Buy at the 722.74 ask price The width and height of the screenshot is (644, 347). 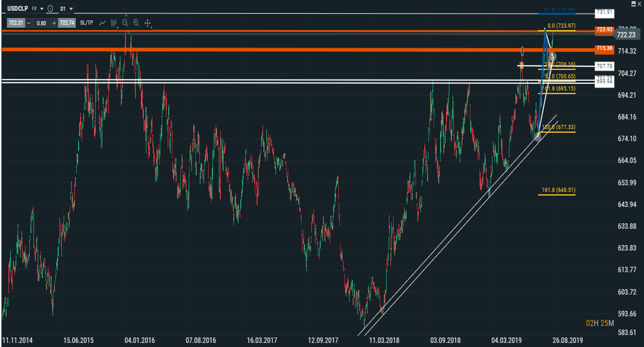pos(67,22)
